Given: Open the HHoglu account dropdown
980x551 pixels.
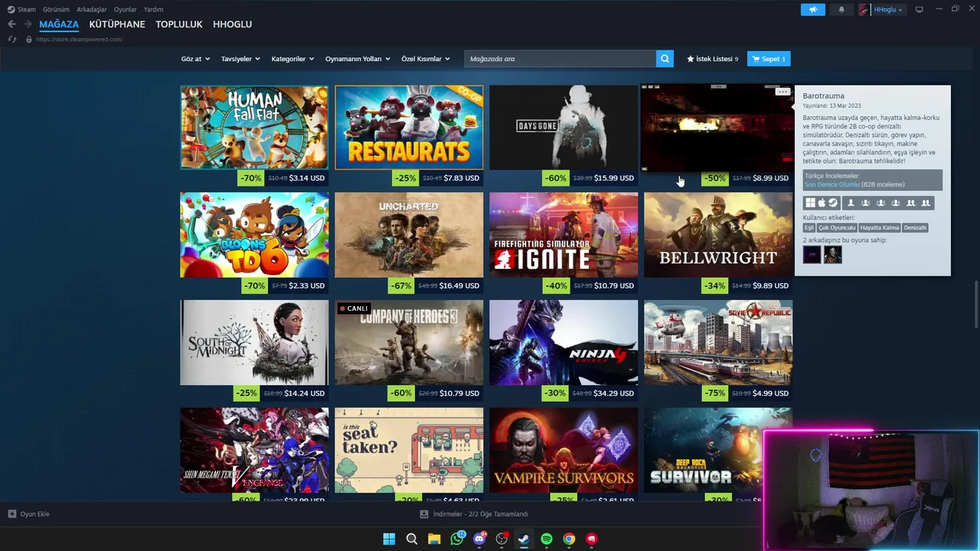Looking at the screenshot, I should [888, 9].
